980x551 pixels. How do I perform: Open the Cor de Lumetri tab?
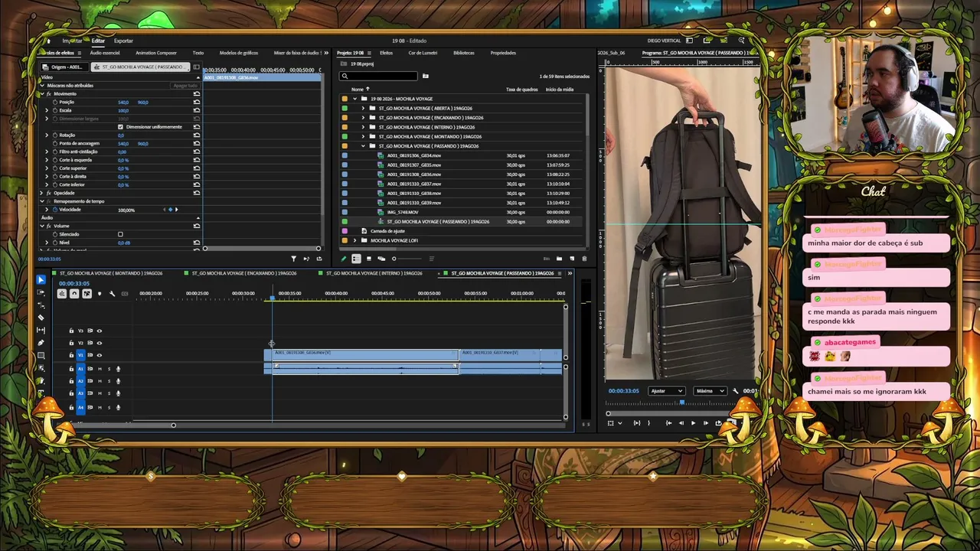click(x=423, y=53)
